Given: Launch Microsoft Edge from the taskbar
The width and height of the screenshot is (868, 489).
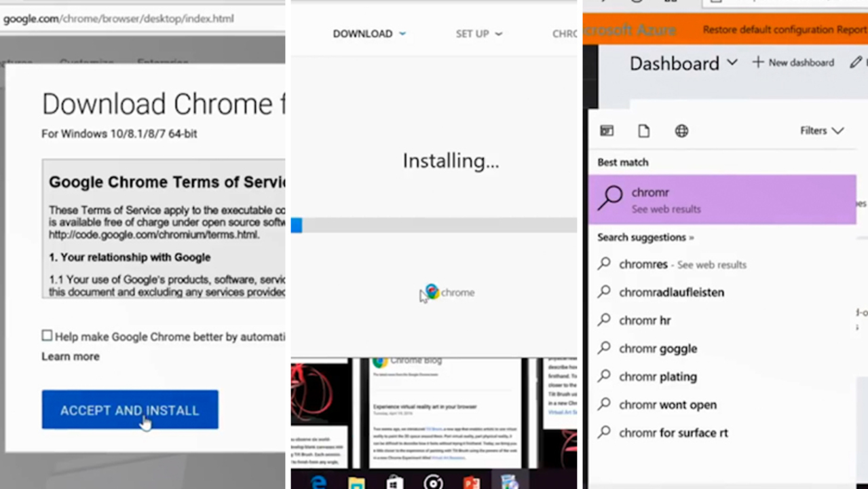Looking at the screenshot, I should (x=318, y=482).
